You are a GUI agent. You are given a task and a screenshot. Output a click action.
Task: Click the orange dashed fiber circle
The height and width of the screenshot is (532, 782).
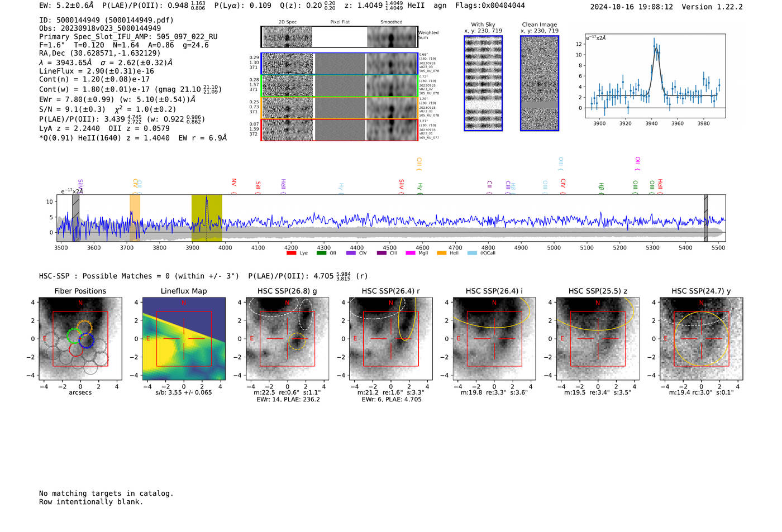coord(84,328)
